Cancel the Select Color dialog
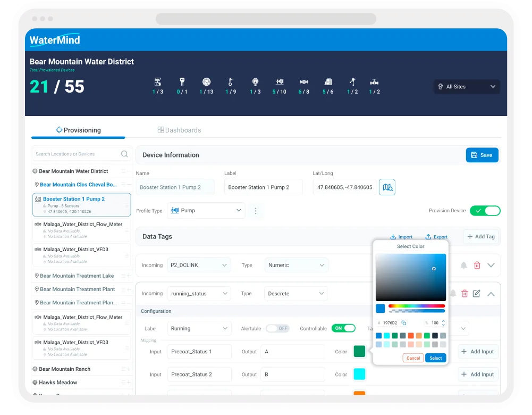 point(413,358)
